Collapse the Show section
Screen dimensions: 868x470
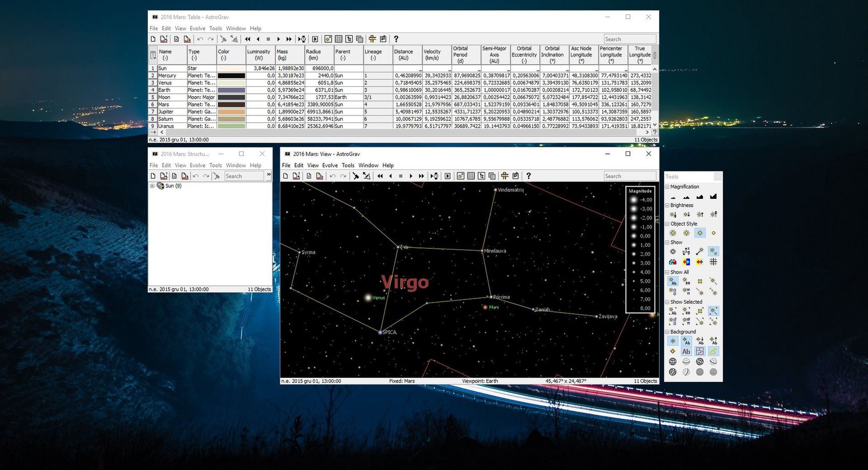tap(667, 243)
